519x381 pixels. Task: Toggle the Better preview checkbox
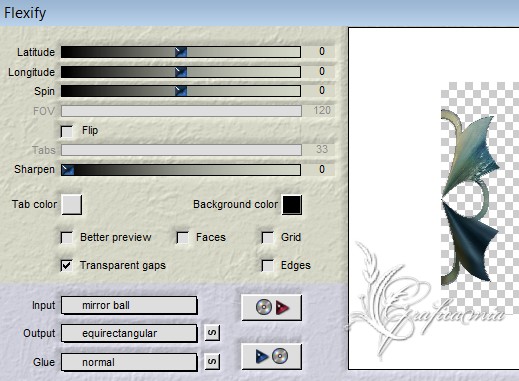pyautogui.click(x=67, y=238)
